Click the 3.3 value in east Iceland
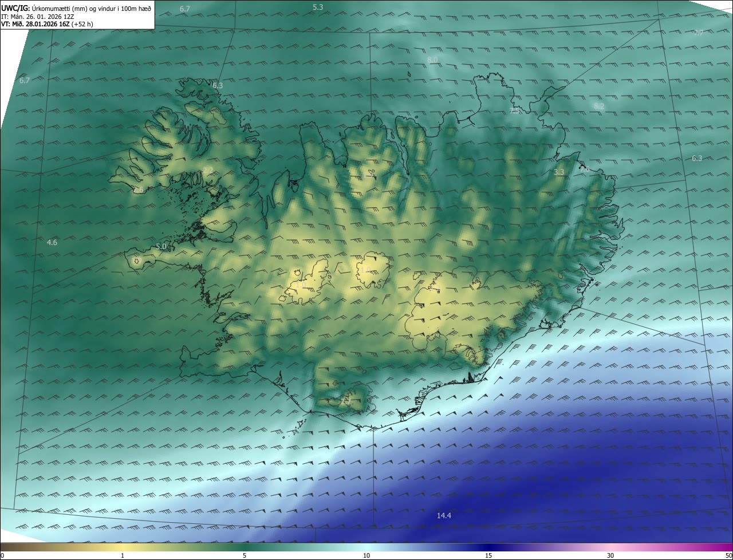 click(x=559, y=172)
